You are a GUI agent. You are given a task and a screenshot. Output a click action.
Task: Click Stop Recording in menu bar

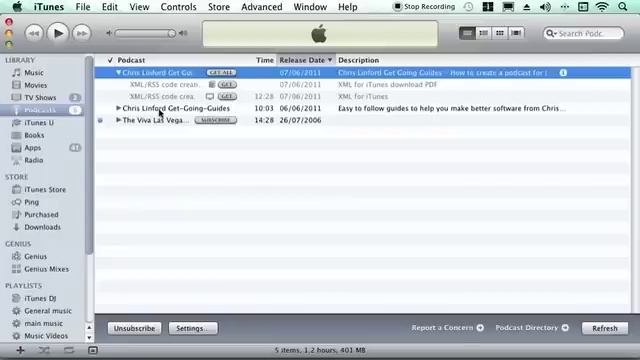pyautogui.click(x=424, y=7)
